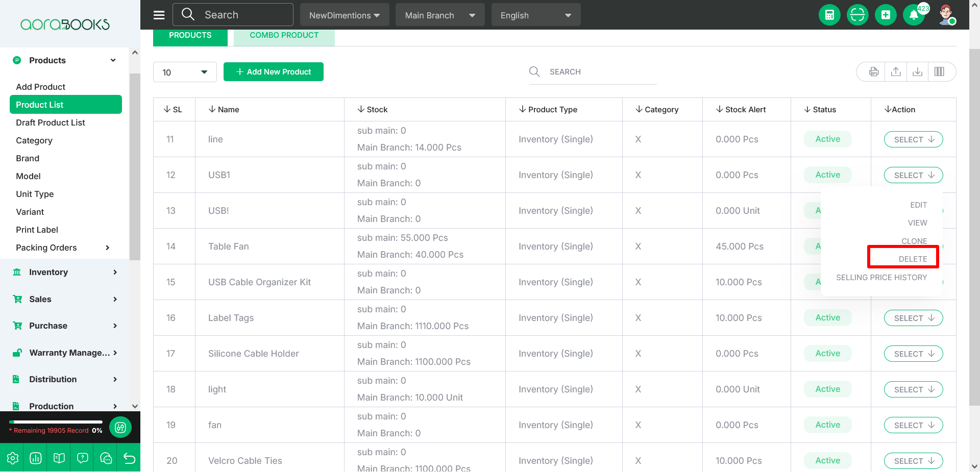Focus the top Search input field
The image size is (980, 472).
pyautogui.click(x=233, y=15)
